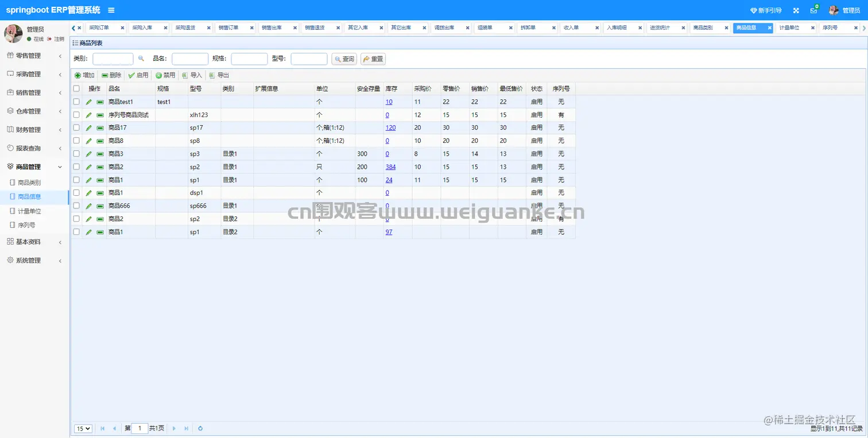The height and width of the screenshot is (438, 868).
Task: Click the 导出 export toolbar button
Action: point(219,75)
